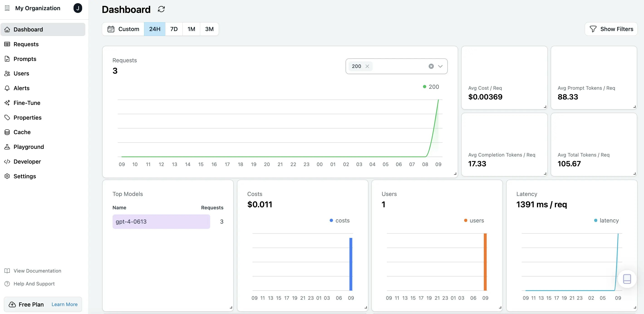Open the Custom date range picker

coord(123,29)
